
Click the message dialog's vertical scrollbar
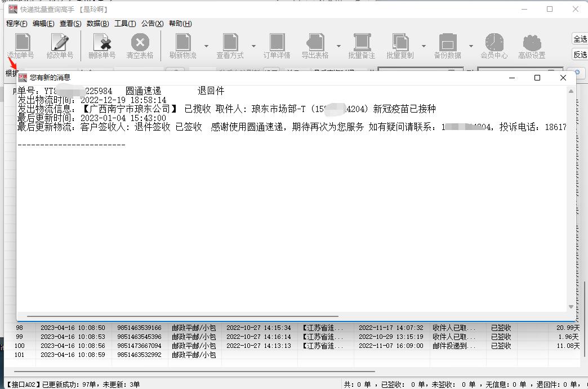tap(572, 197)
